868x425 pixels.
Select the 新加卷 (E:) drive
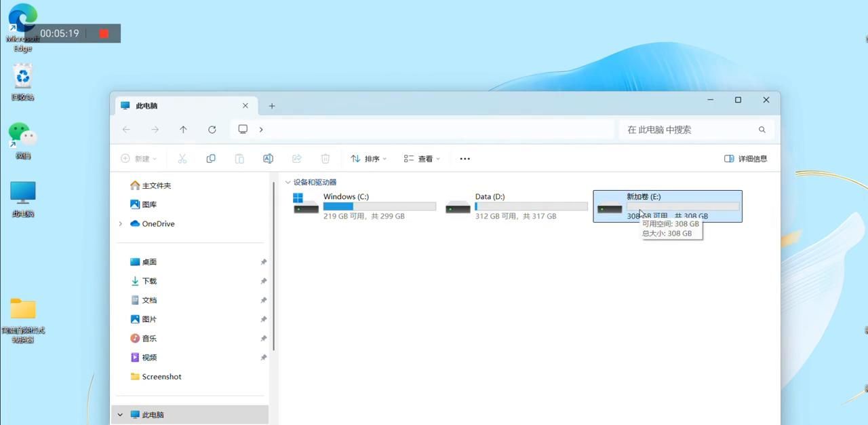click(x=668, y=206)
